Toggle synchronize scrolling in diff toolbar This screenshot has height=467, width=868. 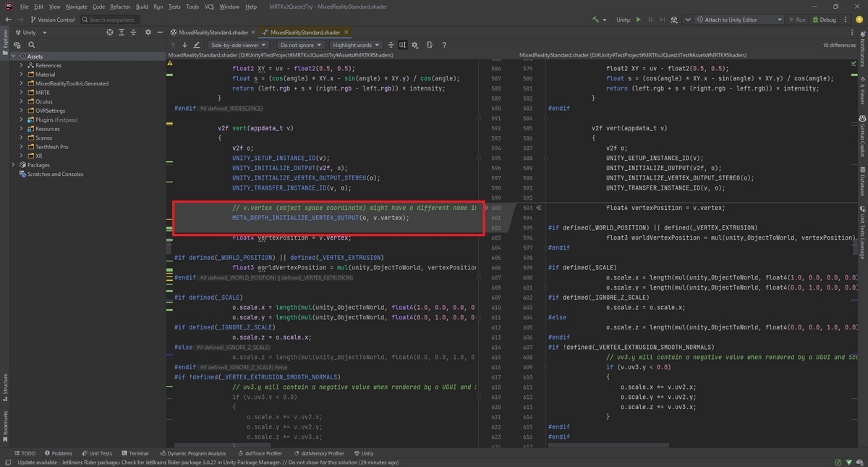coord(402,45)
